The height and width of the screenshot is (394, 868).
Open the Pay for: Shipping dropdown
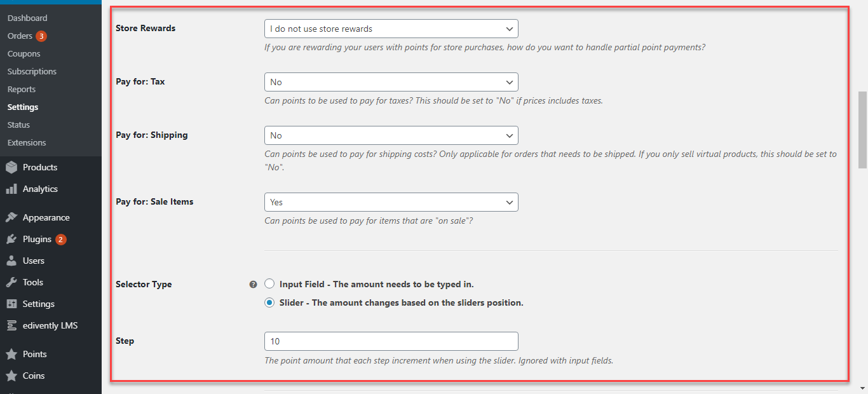[391, 135]
